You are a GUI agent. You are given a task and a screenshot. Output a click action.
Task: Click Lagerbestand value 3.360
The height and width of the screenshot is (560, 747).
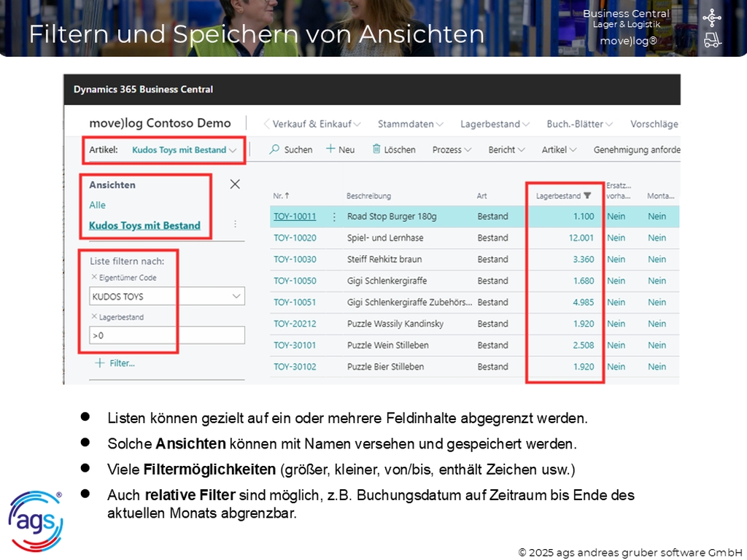coord(584,260)
